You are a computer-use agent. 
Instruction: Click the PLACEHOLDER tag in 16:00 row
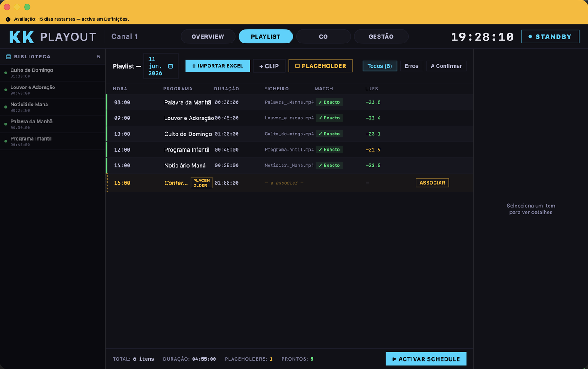click(201, 183)
